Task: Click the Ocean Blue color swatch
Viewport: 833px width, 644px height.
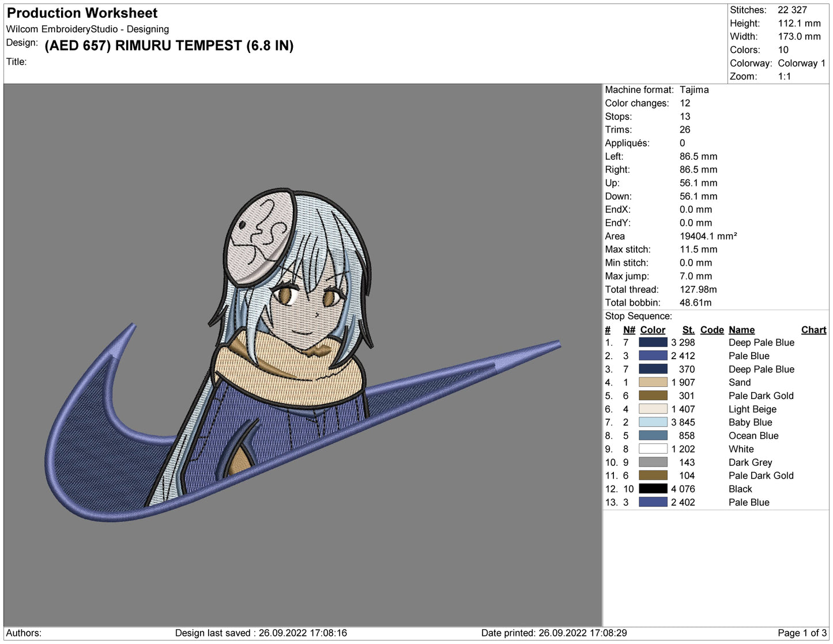Action: pyautogui.click(x=653, y=435)
